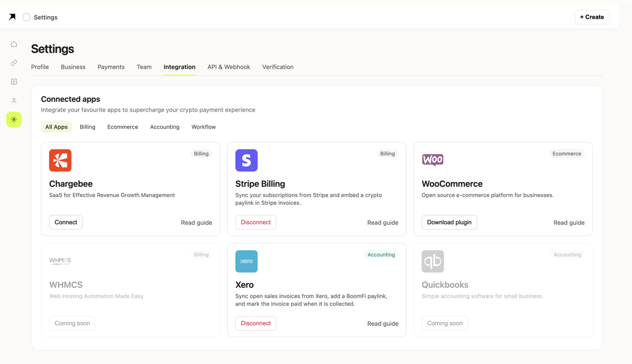The image size is (632, 364).
Task: Open Chargebee's Read guide link
Action: [196, 223]
